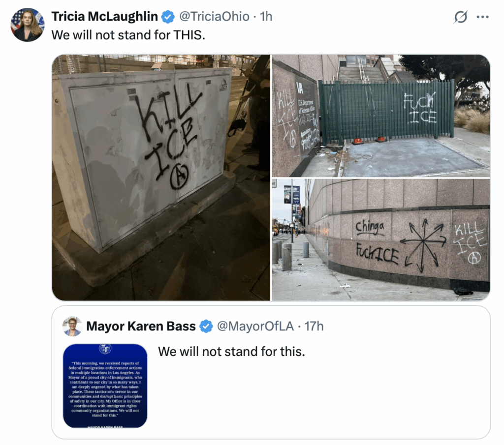Click the Grok explain icon on the tweet
The height and width of the screenshot is (445, 504).
pyautogui.click(x=460, y=17)
